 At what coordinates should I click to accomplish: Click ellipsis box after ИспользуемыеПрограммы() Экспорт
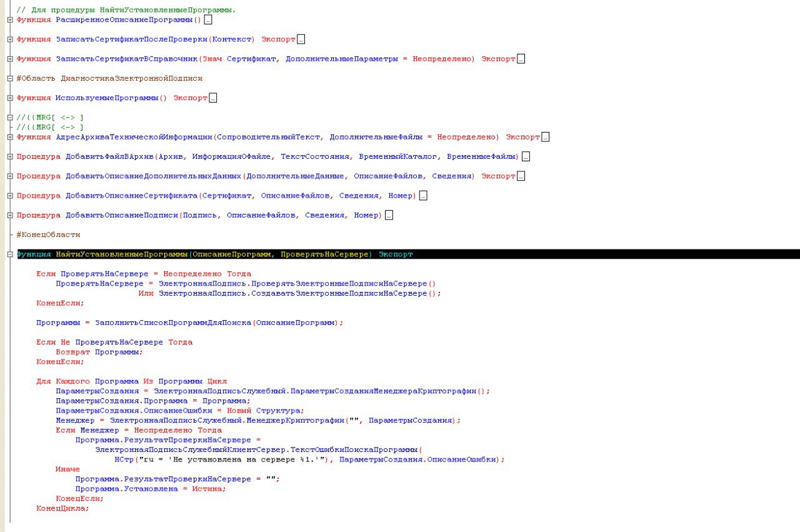(x=212, y=98)
